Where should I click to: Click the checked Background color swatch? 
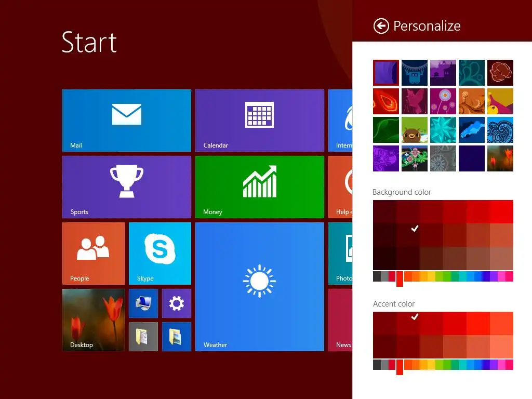pyautogui.click(x=408, y=235)
